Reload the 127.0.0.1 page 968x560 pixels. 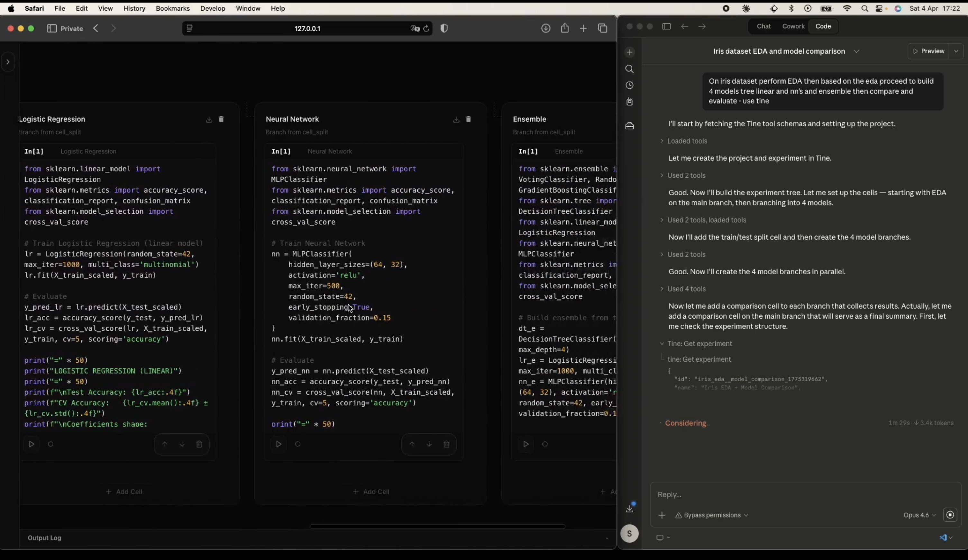(x=426, y=28)
